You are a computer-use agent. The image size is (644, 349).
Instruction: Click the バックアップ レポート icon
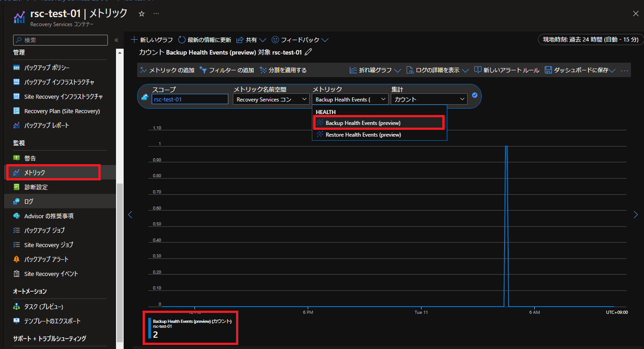tap(16, 125)
